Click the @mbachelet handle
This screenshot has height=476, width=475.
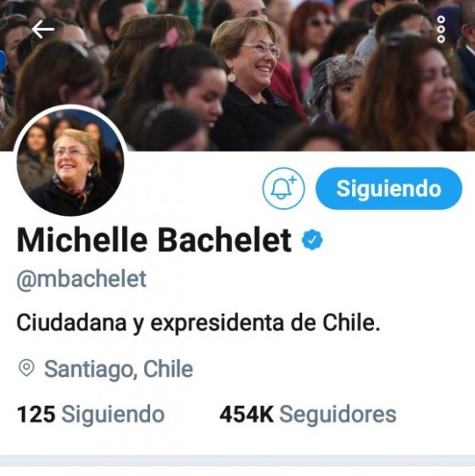pyautogui.click(x=81, y=279)
